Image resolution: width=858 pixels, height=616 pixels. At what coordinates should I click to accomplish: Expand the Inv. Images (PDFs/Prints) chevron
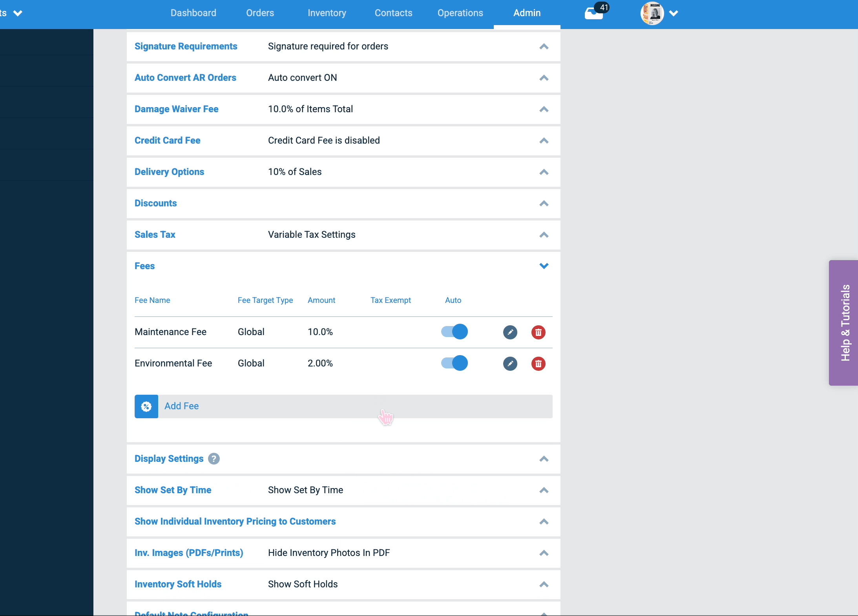(544, 553)
